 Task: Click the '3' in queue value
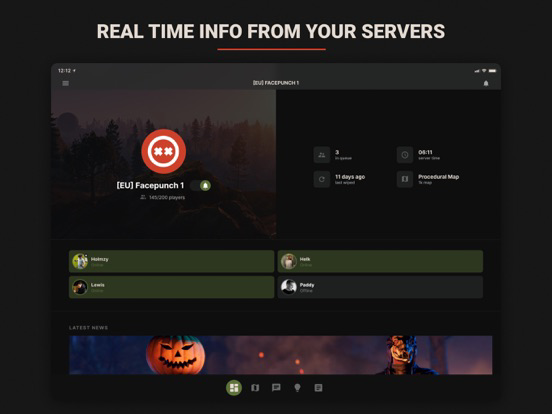[337, 152]
